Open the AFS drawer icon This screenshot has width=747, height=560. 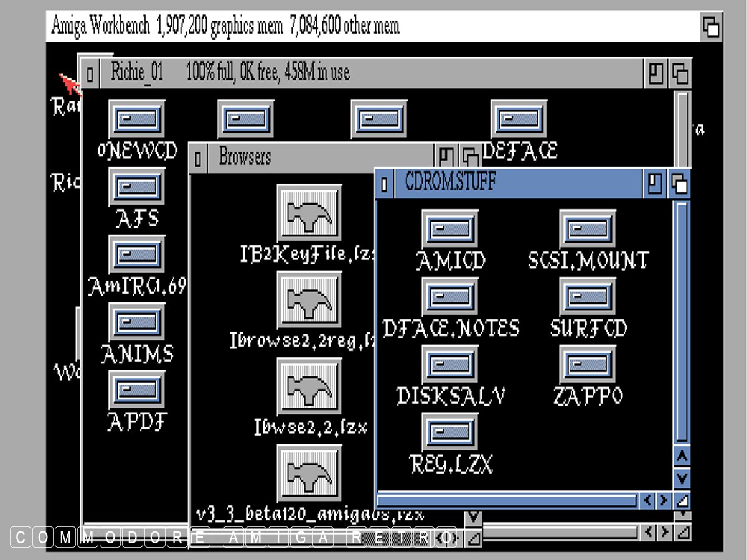pos(137,186)
